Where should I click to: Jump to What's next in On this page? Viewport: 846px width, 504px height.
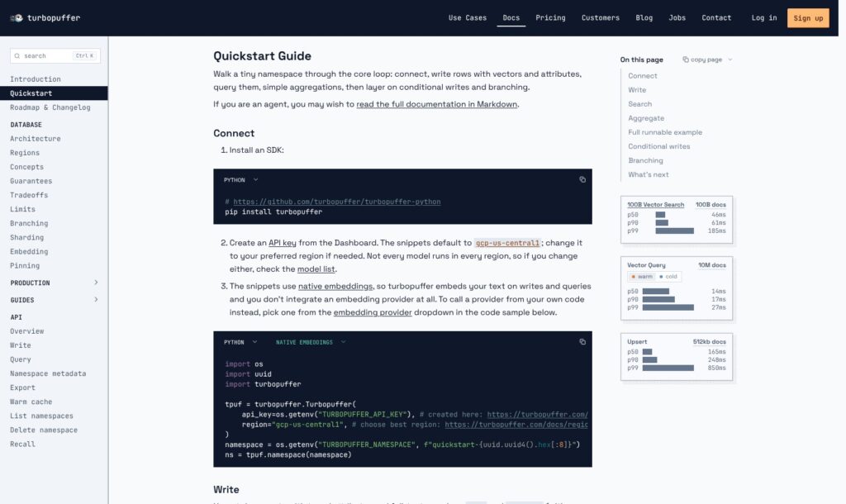coord(648,174)
